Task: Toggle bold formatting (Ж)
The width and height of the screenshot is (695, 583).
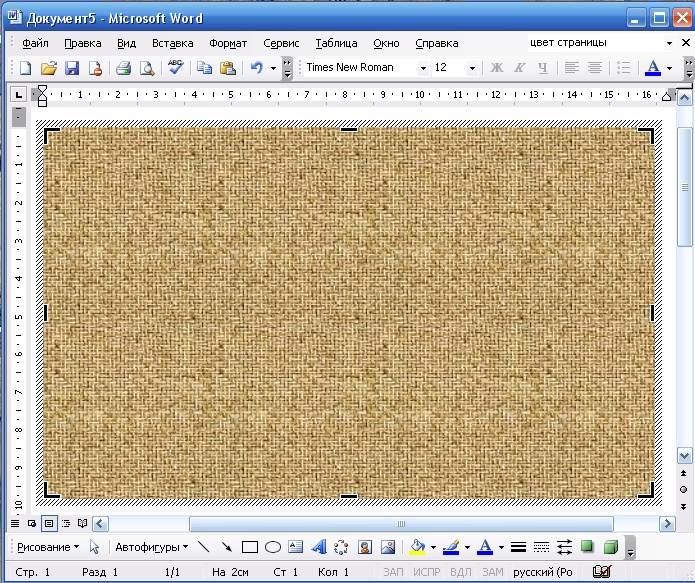Action: 496,68
